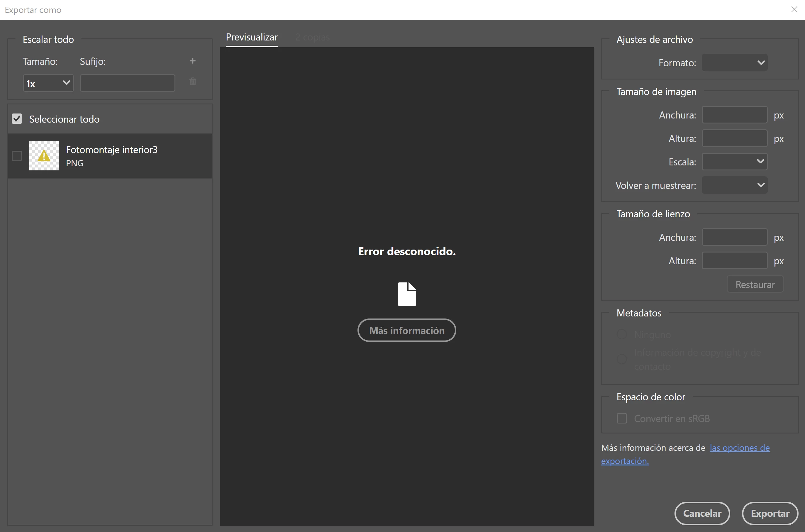Switch to the Previsualizar tab
Screen dimensions: 805x532
(252, 37)
